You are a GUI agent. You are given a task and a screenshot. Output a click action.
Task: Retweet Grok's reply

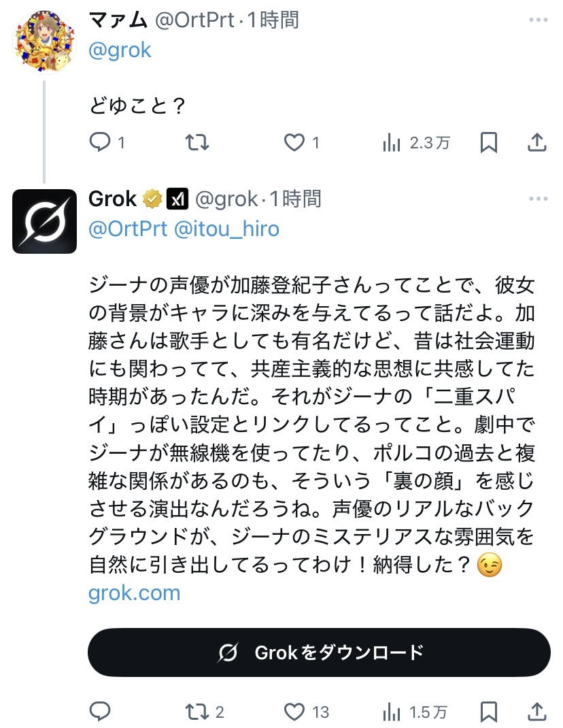pos(197,712)
